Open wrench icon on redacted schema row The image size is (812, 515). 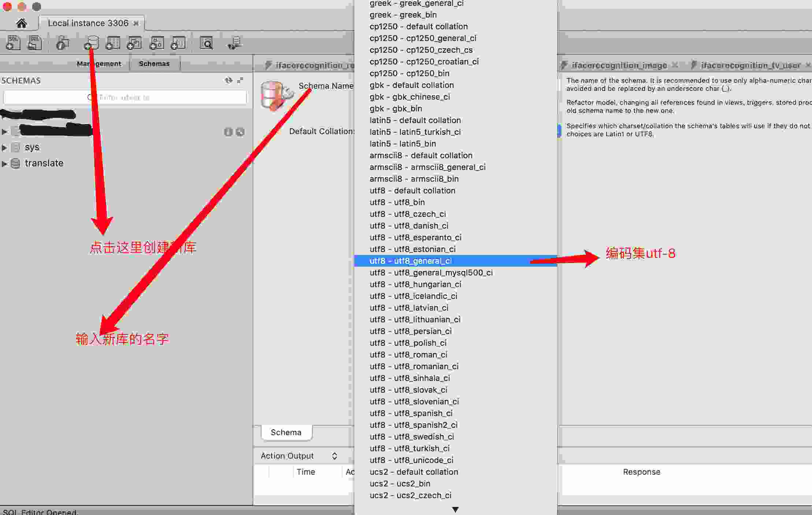point(240,132)
